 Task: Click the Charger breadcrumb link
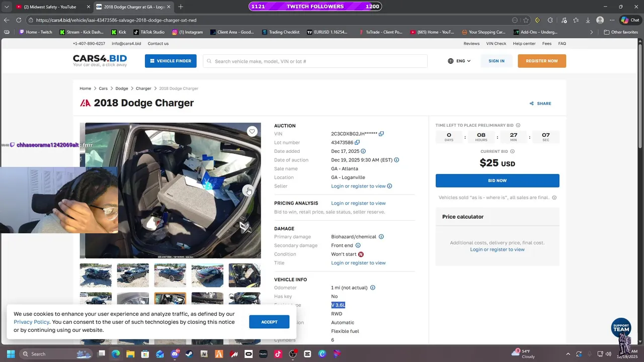(x=143, y=88)
